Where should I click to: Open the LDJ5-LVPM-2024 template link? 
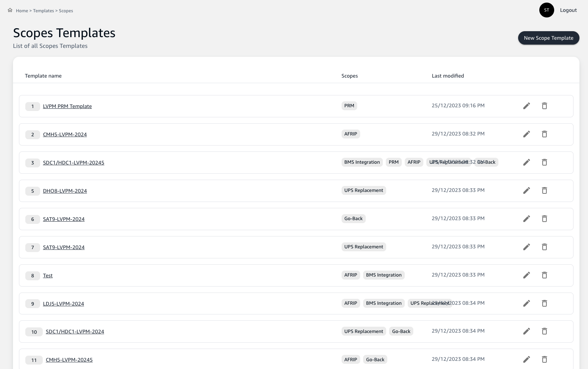[63, 304]
